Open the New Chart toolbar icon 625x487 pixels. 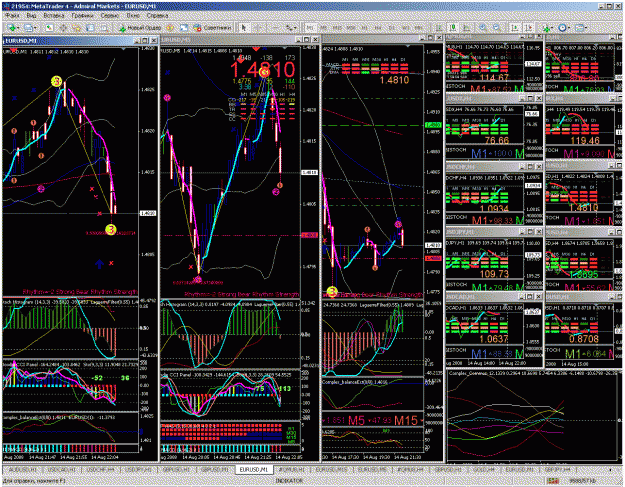[11, 28]
